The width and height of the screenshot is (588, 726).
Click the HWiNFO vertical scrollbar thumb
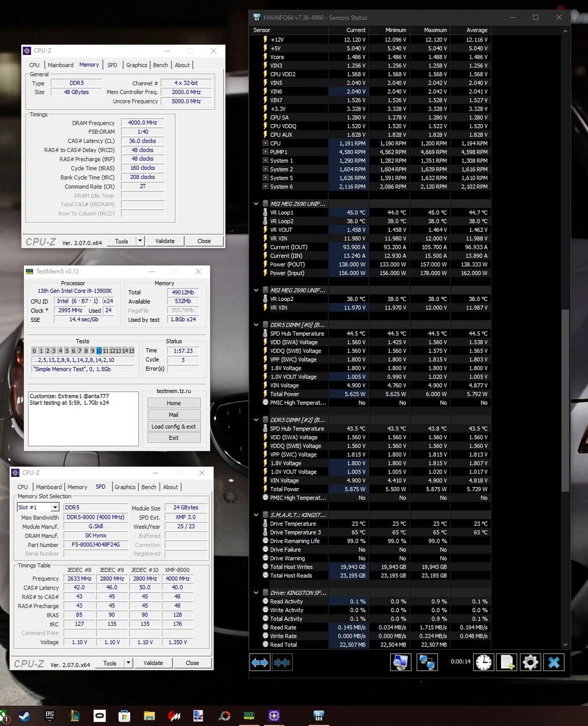point(565,400)
